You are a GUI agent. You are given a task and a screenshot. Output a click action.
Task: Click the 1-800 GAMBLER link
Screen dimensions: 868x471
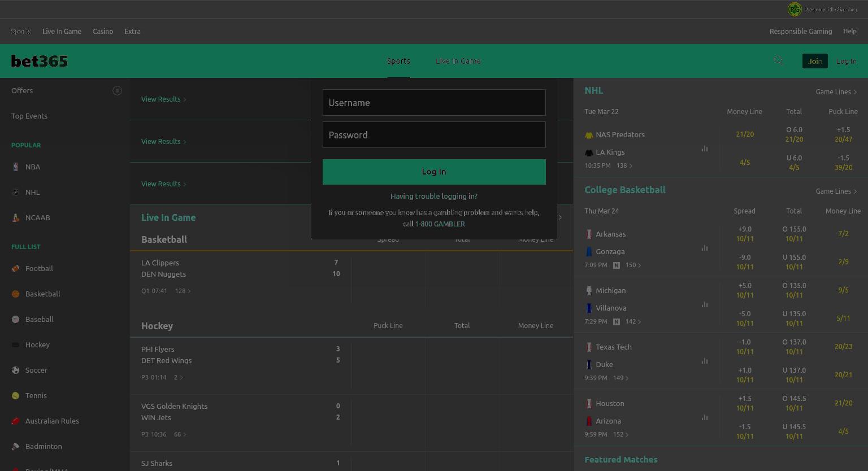point(440,224)
